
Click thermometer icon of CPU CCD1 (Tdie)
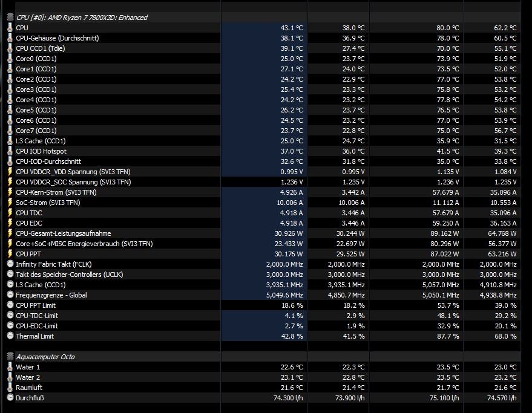point(10,48)
